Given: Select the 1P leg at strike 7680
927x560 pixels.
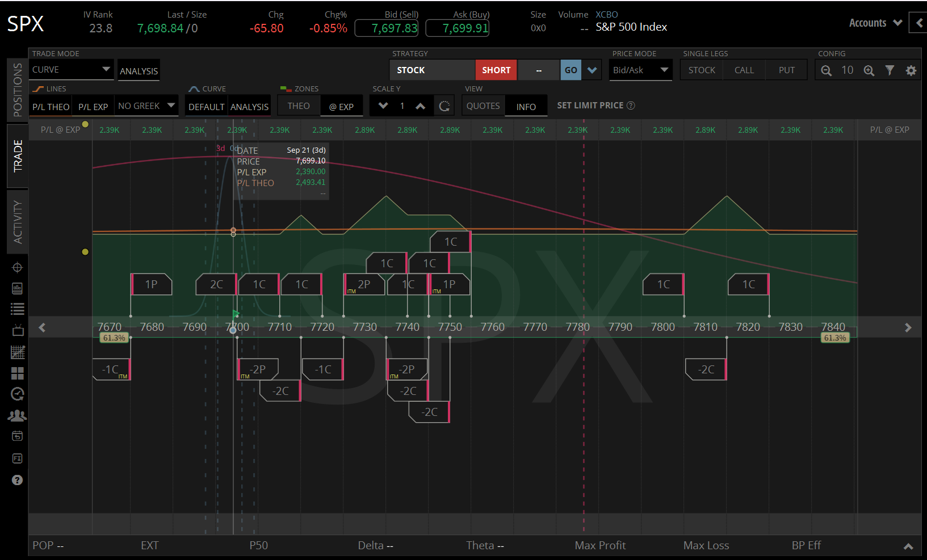Looking at the screenshot, I should (152, 284).
